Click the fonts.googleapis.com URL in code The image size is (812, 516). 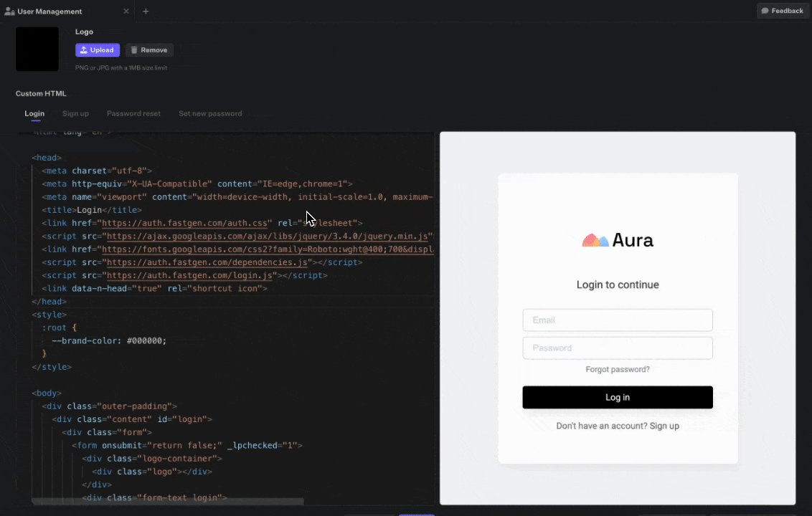268,249
